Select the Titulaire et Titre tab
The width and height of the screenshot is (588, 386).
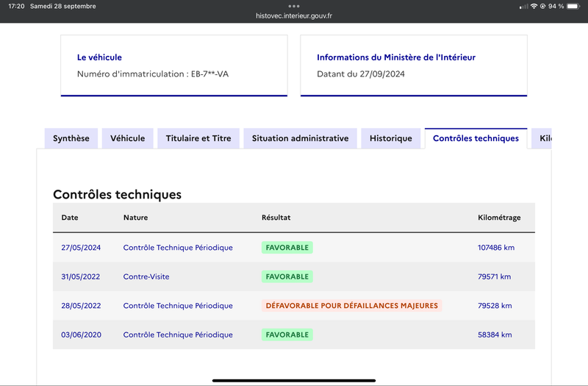coord(198,138)
